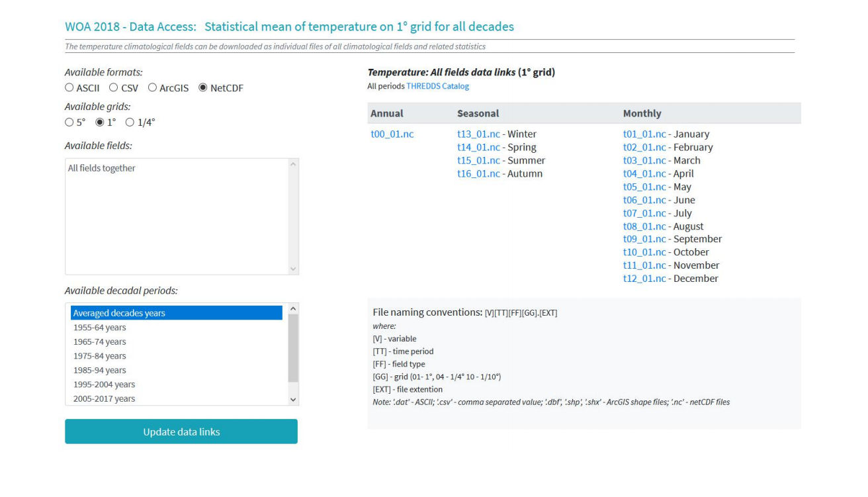Select the ASCII format radio button
Viewport: 868px width, 497px height.
pos(69,88)
